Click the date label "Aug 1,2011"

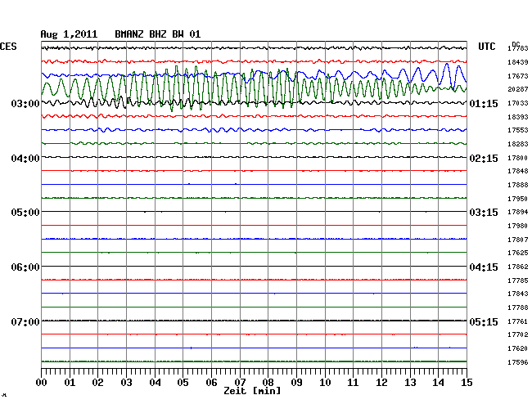click(69, 34)
